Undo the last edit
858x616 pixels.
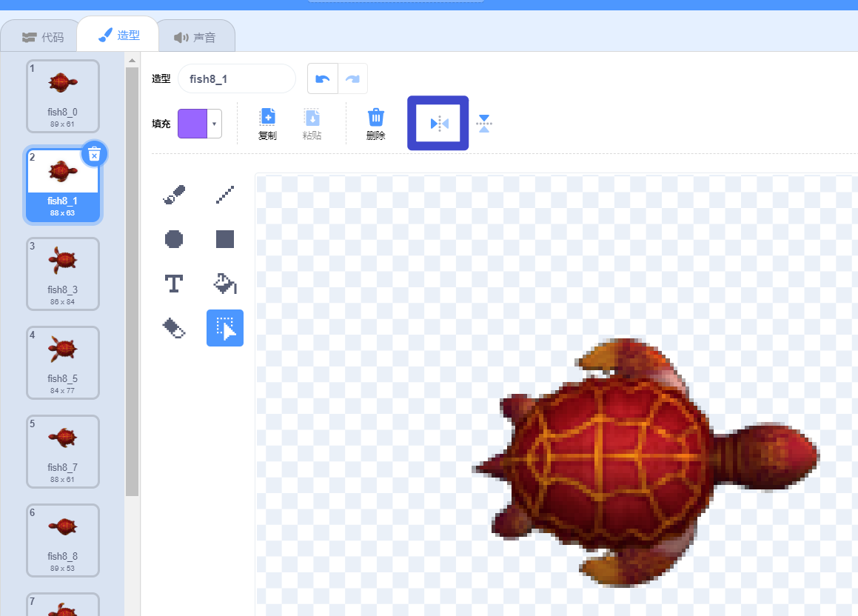click(x=322, y=78)
